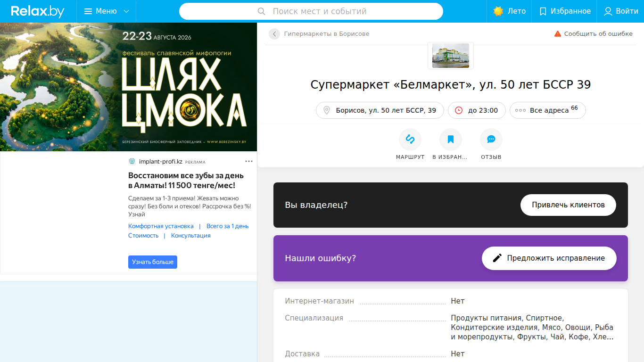The width and height of the screenshot is (644, 362).
Task: Go back using the round arrow icon
Action: 274,34
